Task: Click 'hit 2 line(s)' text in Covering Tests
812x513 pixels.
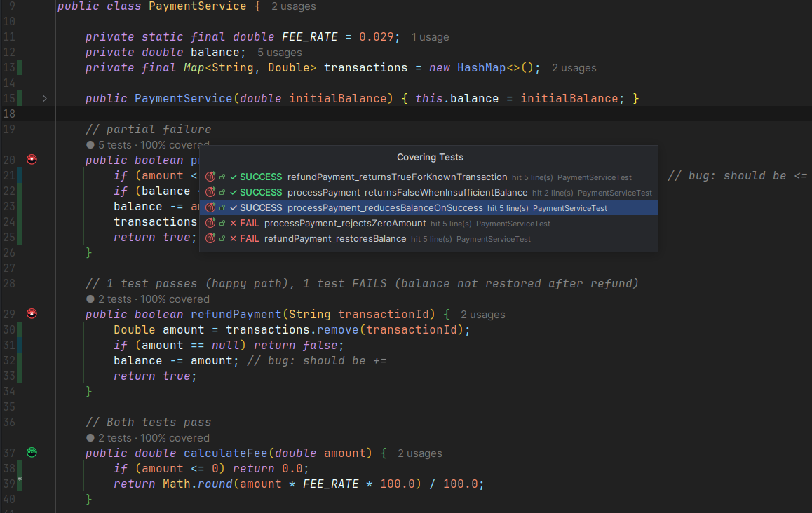Action: pos(553,193)
